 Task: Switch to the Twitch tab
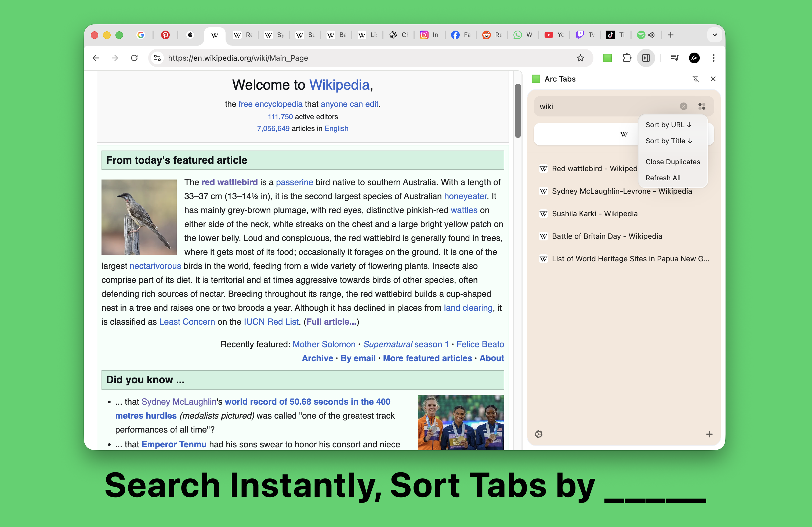[x=585, y=35]
